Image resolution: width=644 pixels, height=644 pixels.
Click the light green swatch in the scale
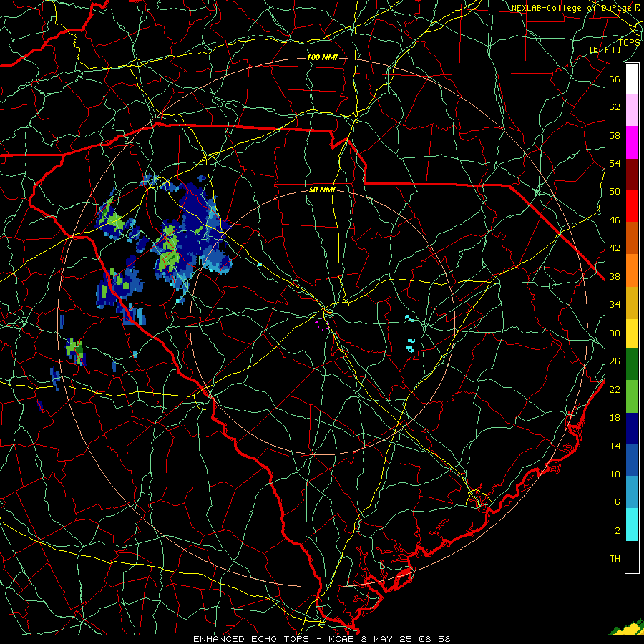tap(632, 396)
